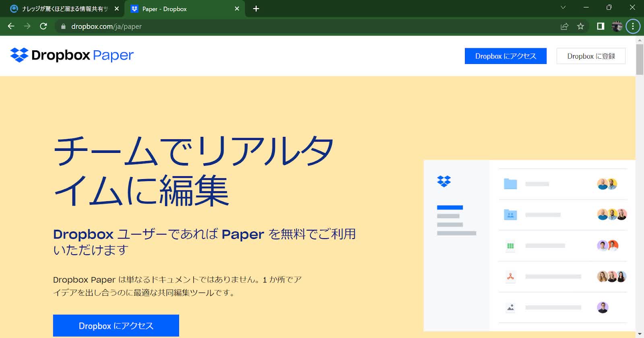Click the page vertical scrollbar thumb
Screen dimensions: 644x338
(640, 59)
